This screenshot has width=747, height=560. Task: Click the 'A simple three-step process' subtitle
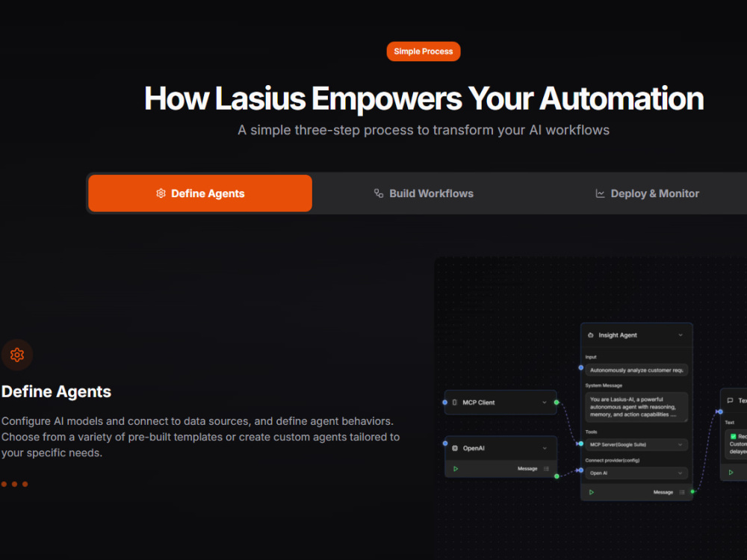[424, 130]
